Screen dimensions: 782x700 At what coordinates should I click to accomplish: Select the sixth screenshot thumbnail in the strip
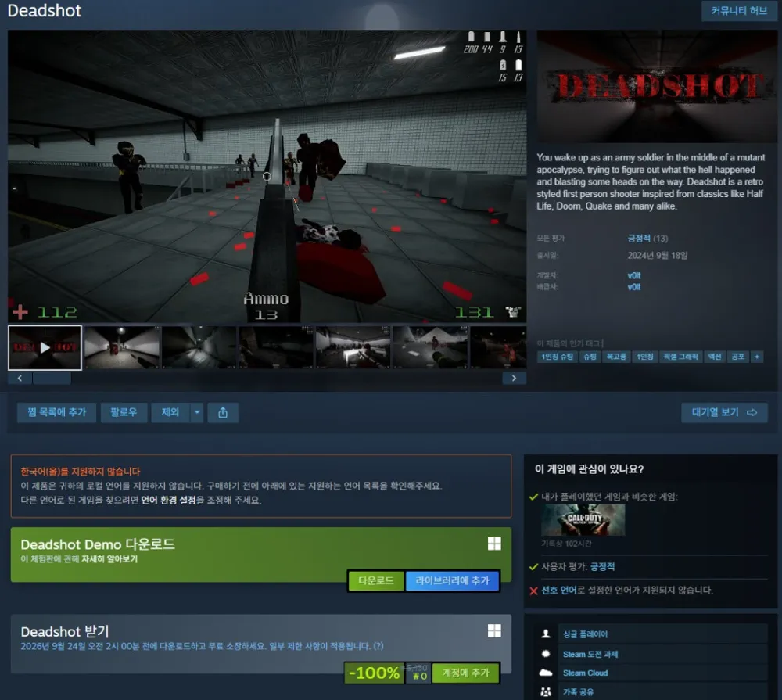[x=430, y=348]
